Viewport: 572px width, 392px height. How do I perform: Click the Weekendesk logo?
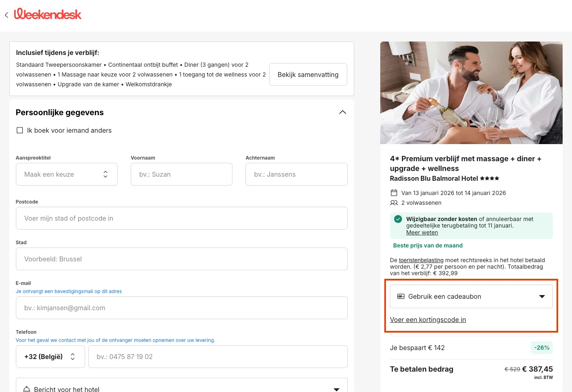tap(48, 14)
